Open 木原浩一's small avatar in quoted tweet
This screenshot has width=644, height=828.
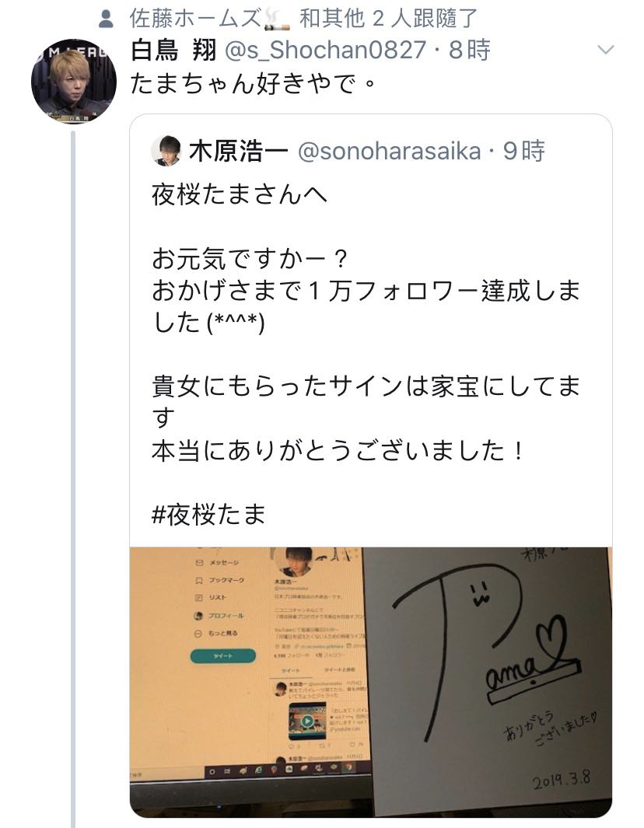point(166,151)
